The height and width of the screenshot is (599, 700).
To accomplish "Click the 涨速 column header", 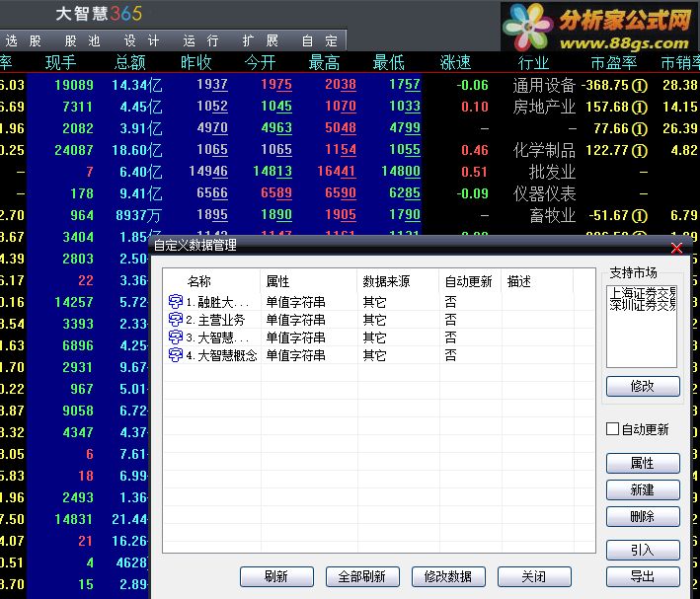I will click(455, 62).
